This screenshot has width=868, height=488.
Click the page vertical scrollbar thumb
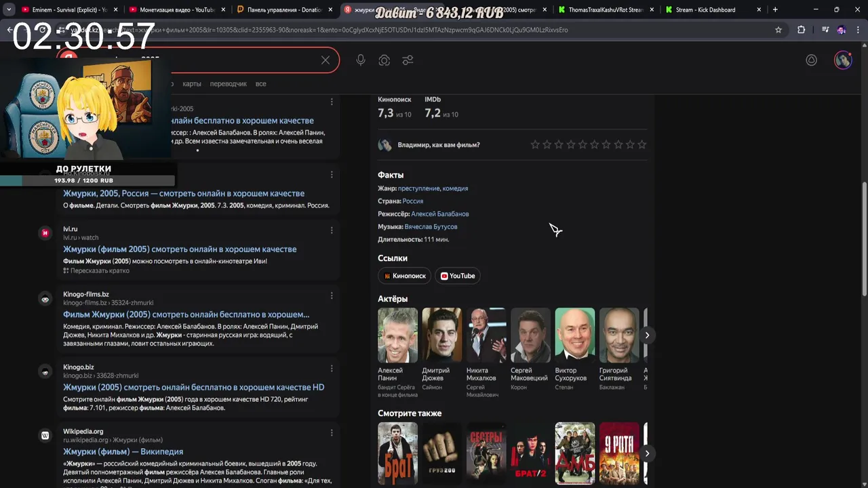[x=864, y=239]
